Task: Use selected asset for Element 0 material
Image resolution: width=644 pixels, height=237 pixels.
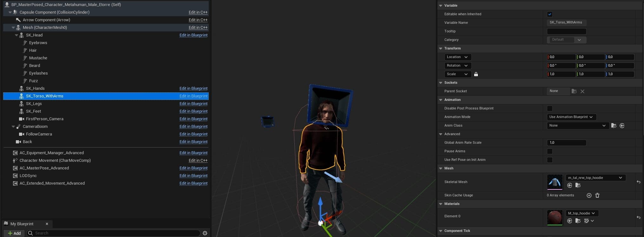Action: click(570, 221)
